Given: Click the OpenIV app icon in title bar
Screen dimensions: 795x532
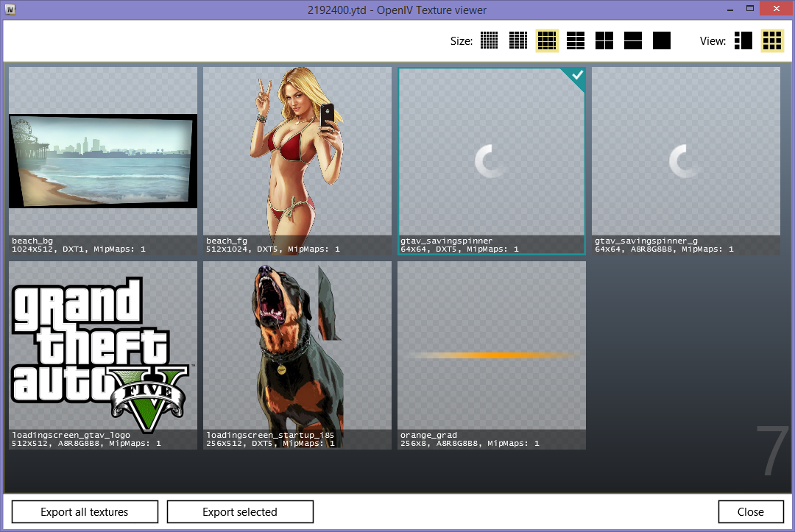Looking at the screenshot, I should tap(10, 10).
